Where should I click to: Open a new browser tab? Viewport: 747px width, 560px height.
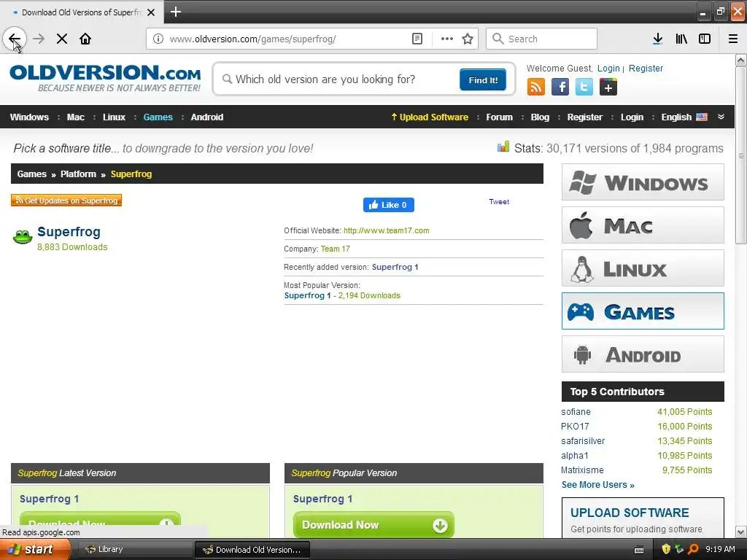176,12
